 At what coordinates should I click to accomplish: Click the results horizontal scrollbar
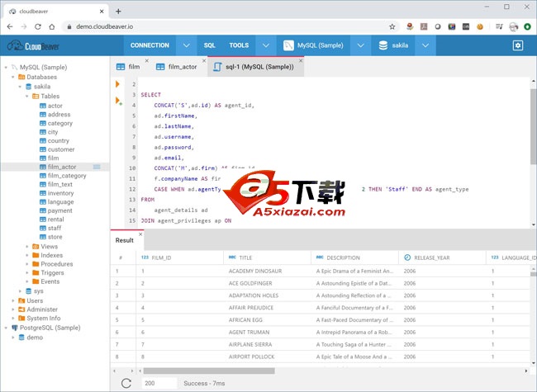point(209,371)
